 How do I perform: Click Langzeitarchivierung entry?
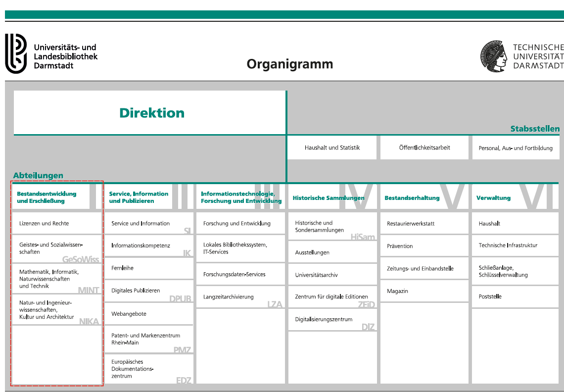pyautogui.click(x=240, y=297)
